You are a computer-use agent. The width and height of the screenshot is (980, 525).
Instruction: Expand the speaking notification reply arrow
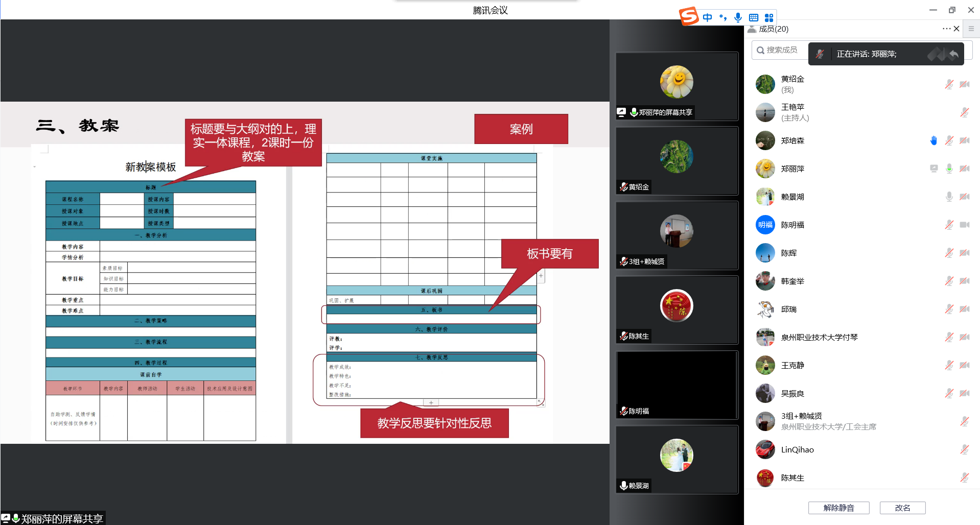[x=953, y=54]
